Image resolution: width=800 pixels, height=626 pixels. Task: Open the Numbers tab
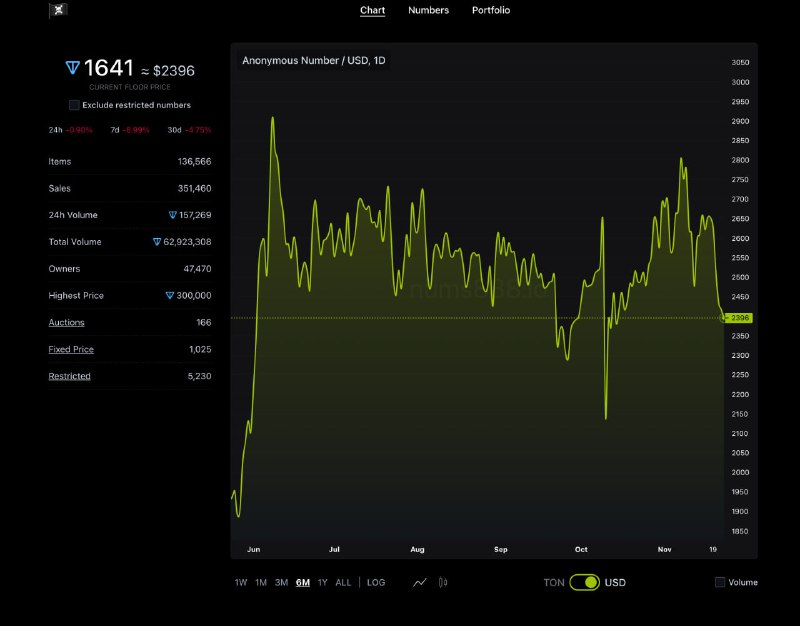tap(428, 10)
